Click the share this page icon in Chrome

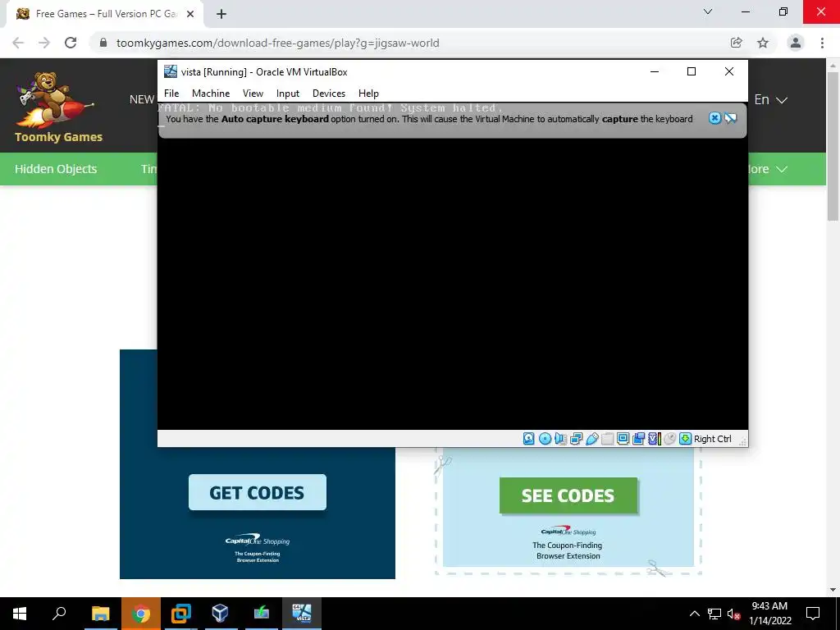(737, 43)
